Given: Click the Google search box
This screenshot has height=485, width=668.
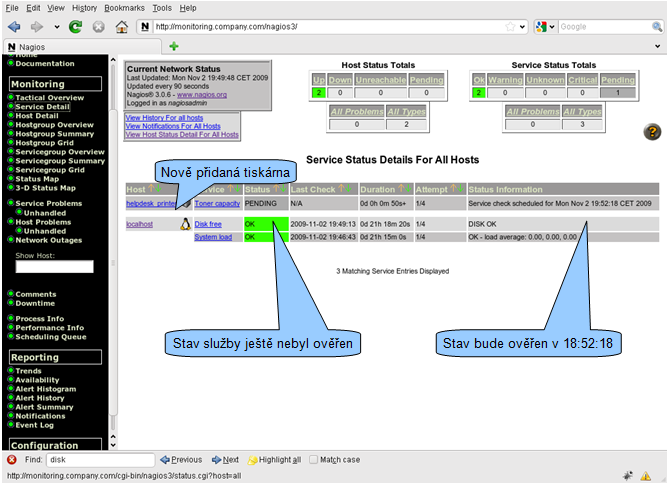Looking at the screenshot, I should [x=605, y=26].
